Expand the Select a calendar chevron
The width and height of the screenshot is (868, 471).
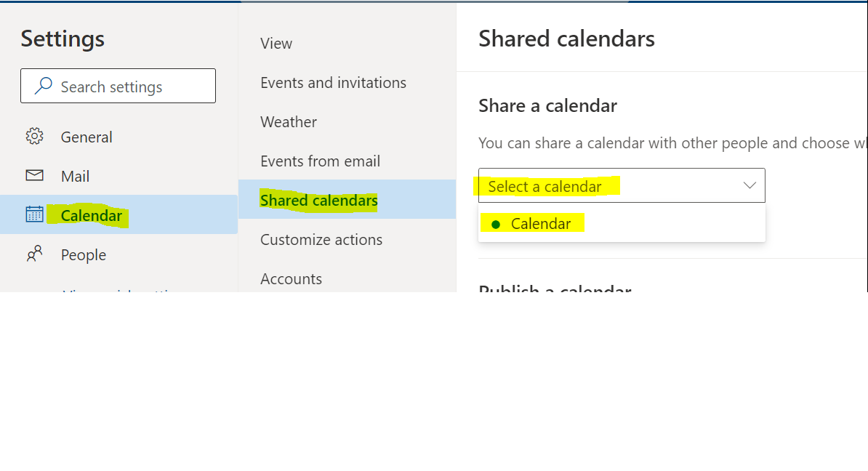point(750,185)
